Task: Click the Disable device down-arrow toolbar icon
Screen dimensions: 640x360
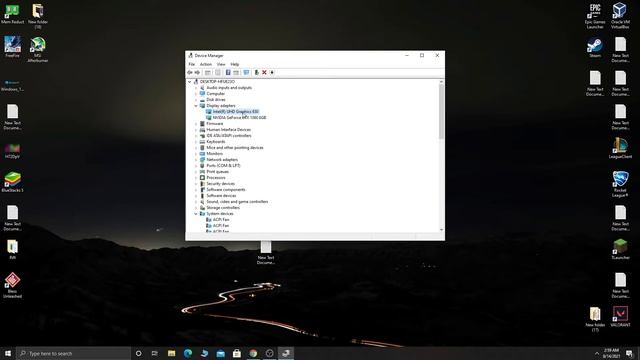Action: tap(272, 72)
